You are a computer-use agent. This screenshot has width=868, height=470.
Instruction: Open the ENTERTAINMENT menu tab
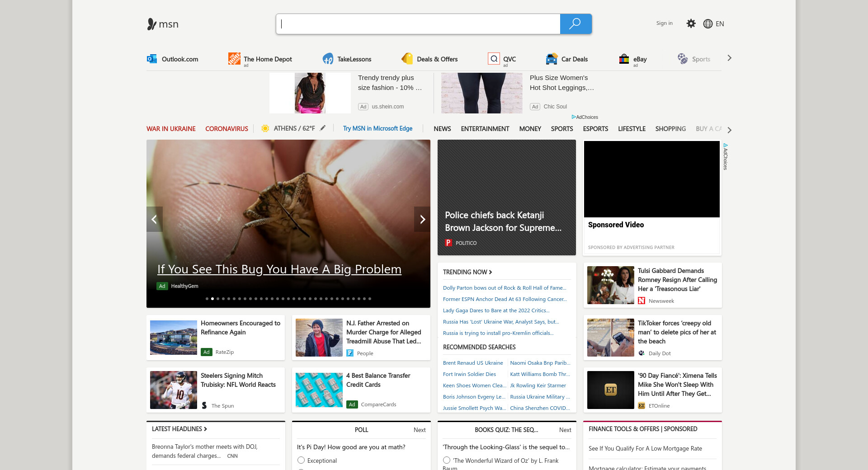click(x=485, y=129)
